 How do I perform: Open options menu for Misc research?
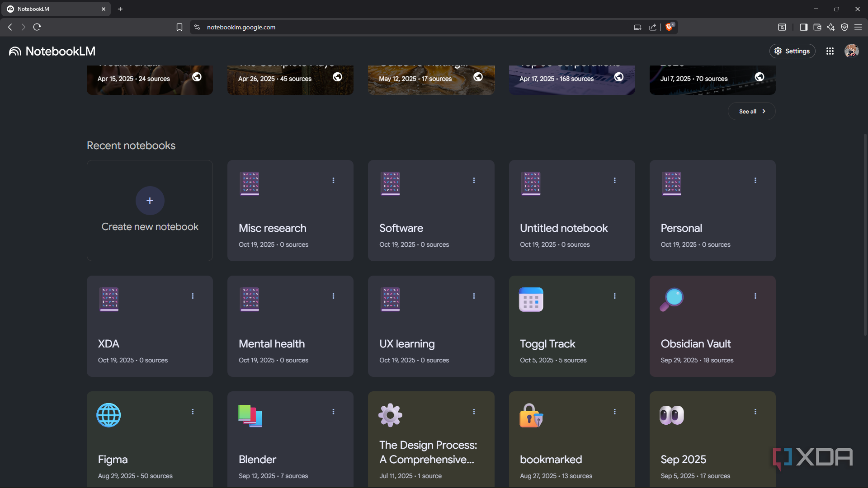(x=333, y=180)
